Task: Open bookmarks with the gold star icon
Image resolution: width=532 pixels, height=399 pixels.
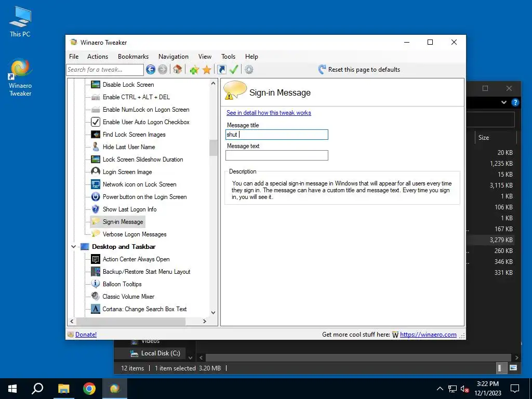Action: tap(207, 70)
